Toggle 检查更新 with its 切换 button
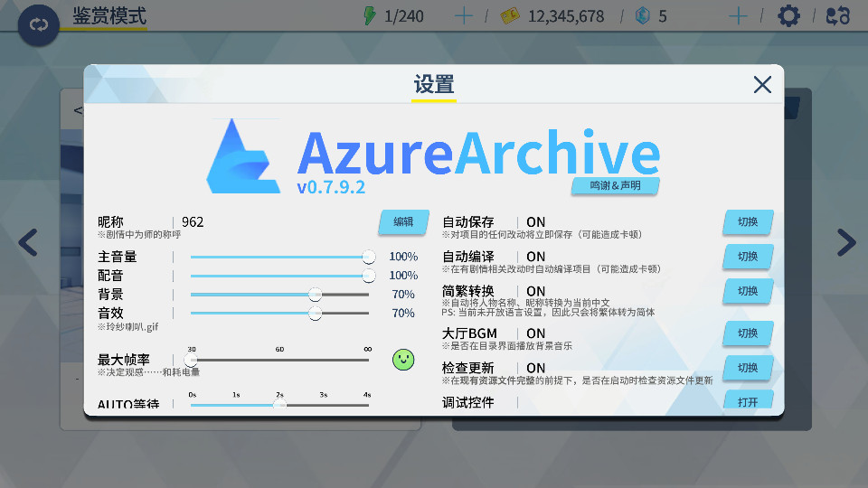 pyautogui.click(x=748, y=368)
